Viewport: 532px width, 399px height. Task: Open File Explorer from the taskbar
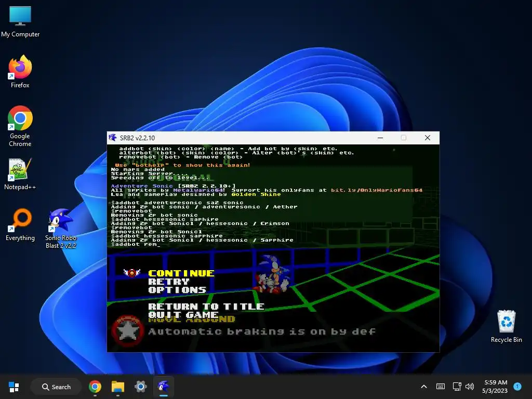point(118,387)
